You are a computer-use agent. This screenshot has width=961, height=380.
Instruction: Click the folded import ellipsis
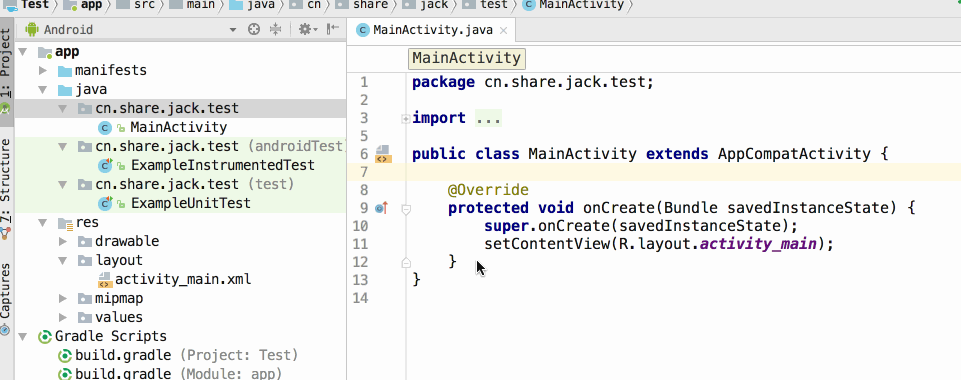click(488, 118)
